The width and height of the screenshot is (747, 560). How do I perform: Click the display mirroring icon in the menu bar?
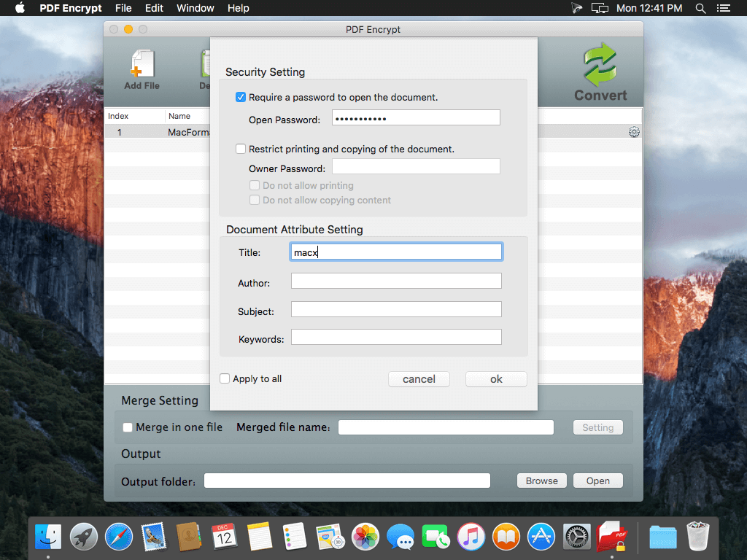point(600,8)
